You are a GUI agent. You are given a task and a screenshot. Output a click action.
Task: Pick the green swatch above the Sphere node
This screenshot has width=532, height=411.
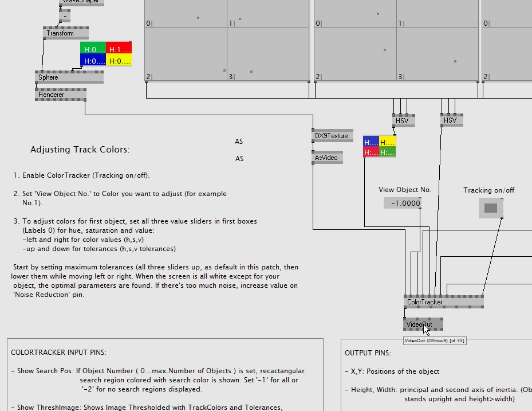tap(93, 48)
